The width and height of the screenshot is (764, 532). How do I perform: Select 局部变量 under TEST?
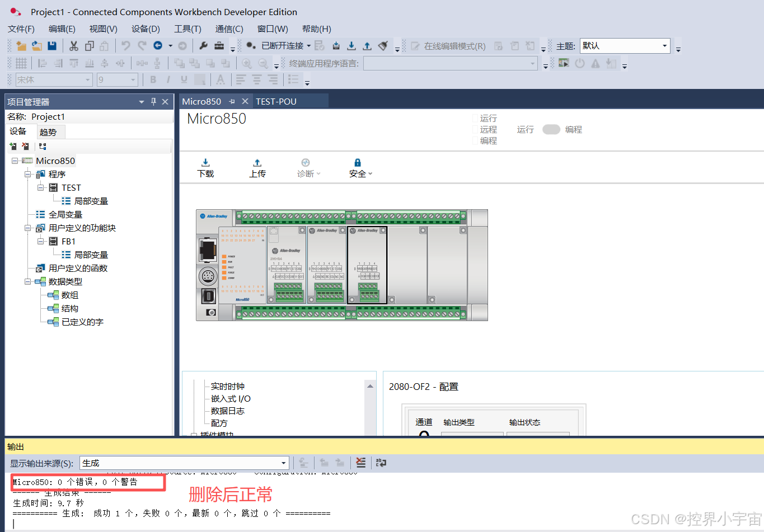[x=91, y=201]
